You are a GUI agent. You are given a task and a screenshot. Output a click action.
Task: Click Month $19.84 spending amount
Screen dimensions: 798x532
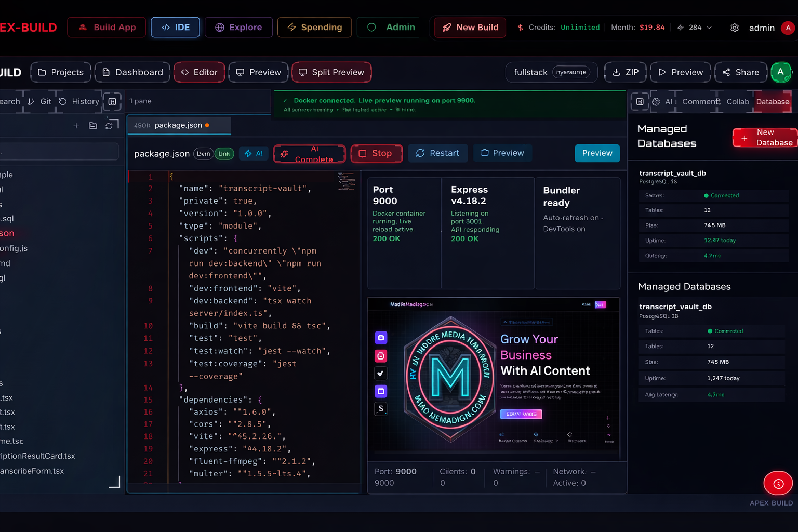(637, 28)
